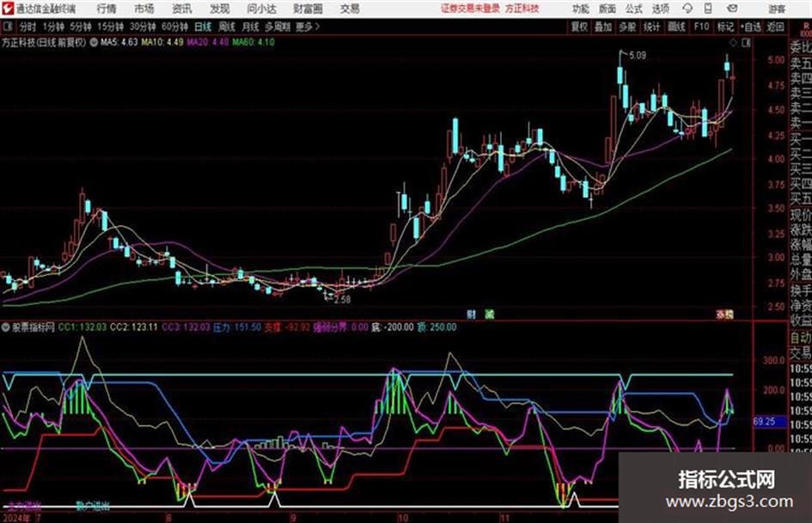
Task: Expand main chart indicator dropdown arrow
Action: click(x=94, y=42)
